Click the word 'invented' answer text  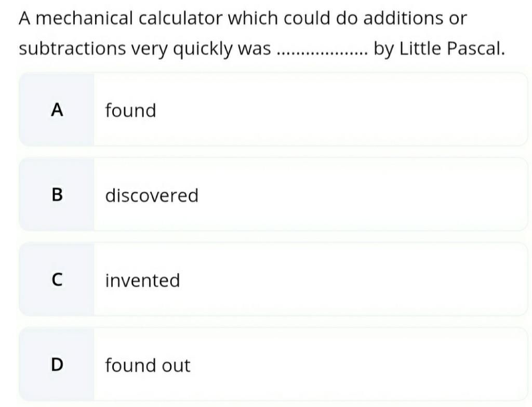tap(142, 280)
